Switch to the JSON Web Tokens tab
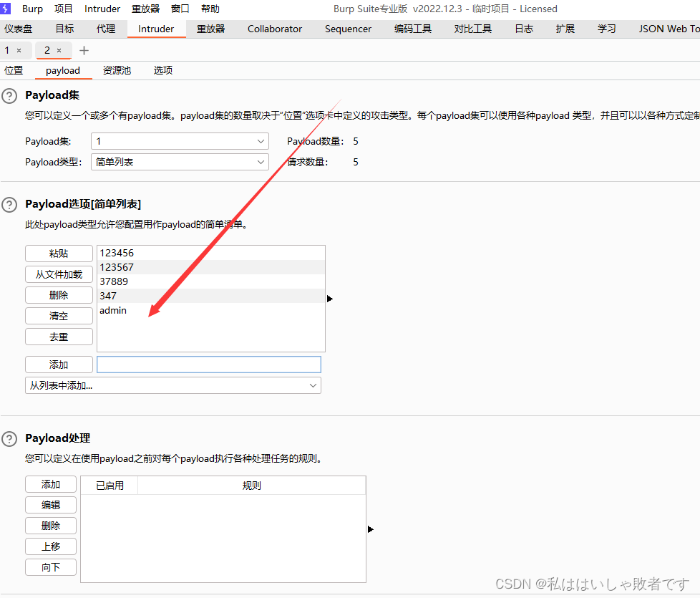Image resolution: width=700 pixels, height=598 pixels. click(669, 29)
